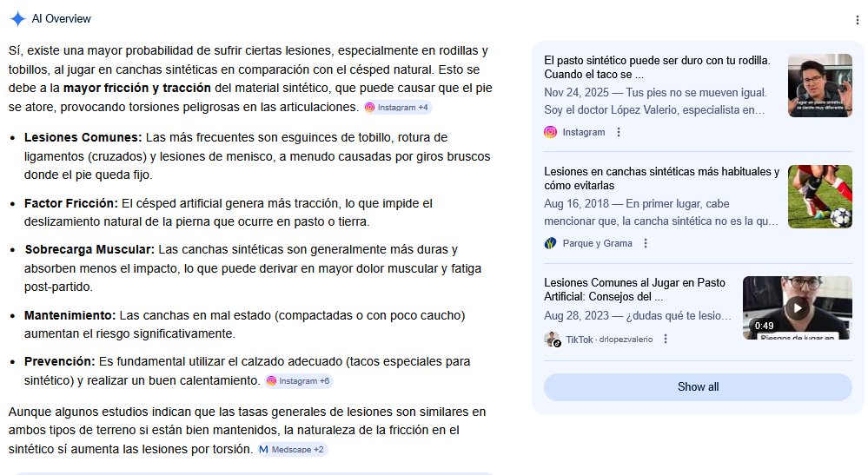868x475 pixels.
Task: Open 'Lesiones Comunes al Jugar en Pasto Artificial' link
Action: click(x=634, y=290)
